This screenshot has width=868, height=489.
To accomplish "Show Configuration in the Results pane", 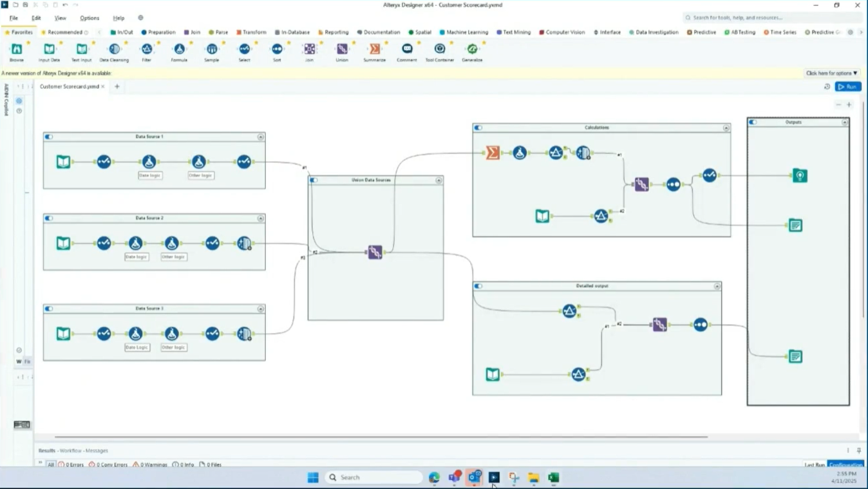I will click(845, 465).
